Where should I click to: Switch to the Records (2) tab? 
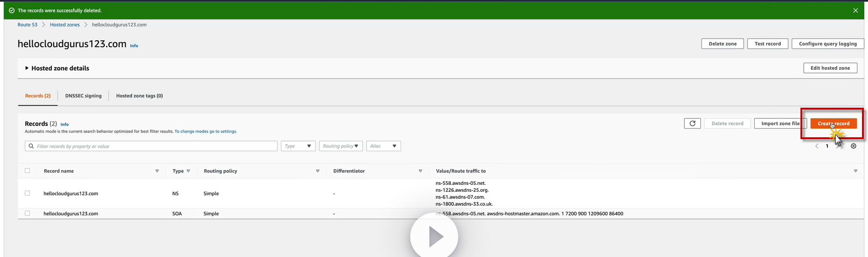[x=38, y=96]
